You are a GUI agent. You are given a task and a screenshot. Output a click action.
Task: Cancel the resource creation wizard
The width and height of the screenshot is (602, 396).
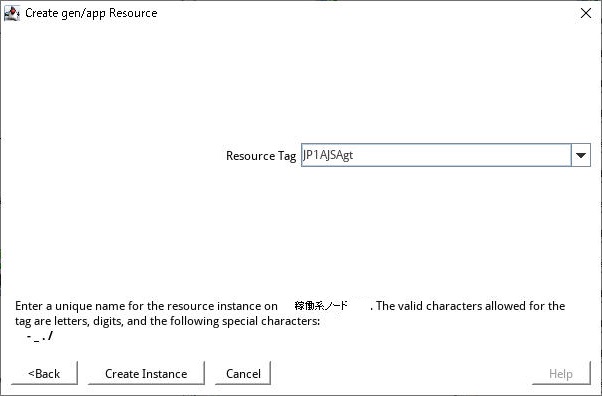click(x=243, y=373)
